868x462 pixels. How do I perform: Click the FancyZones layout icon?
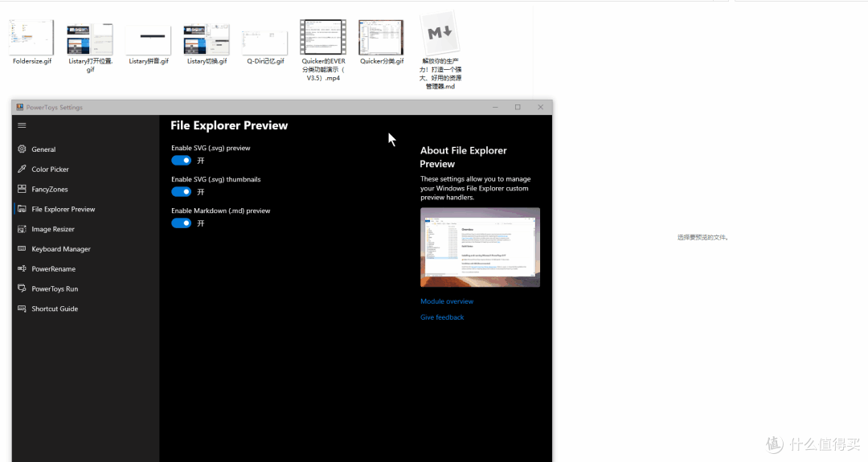tap(22, 189)
